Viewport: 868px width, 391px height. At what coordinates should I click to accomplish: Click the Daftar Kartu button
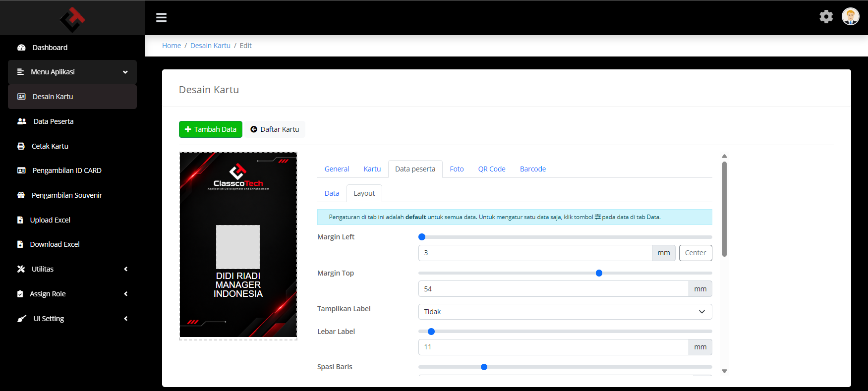[275, 129]
